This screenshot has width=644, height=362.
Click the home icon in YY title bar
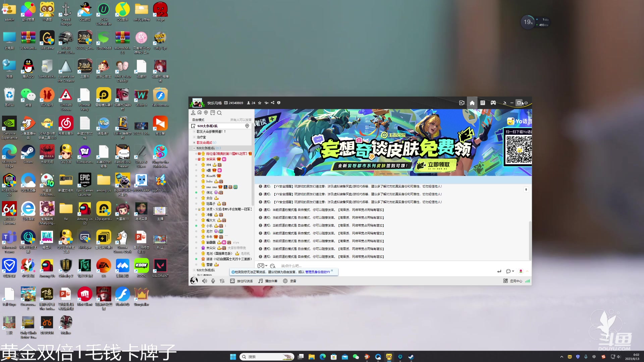tap(472, 103)
